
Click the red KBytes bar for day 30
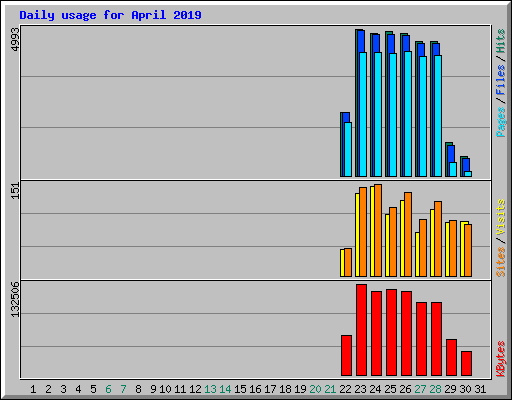coord(466,363)
